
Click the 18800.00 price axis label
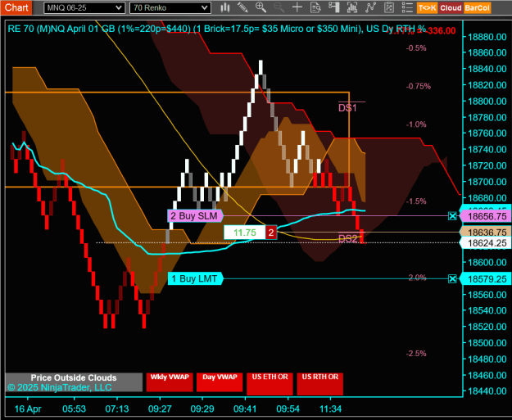tap(487, 102)
